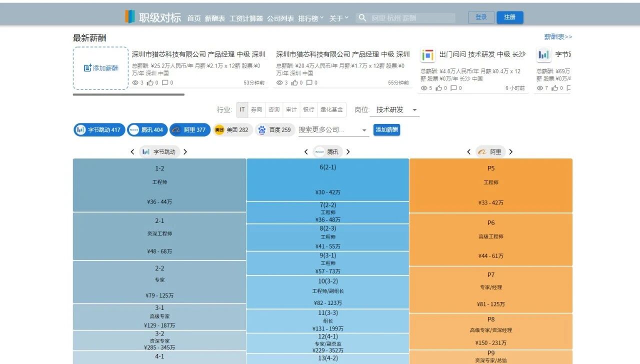Screen dimensions: 640x364
Task: Click the 美团 logo on the 美团 282 pill
Action: 218,129
